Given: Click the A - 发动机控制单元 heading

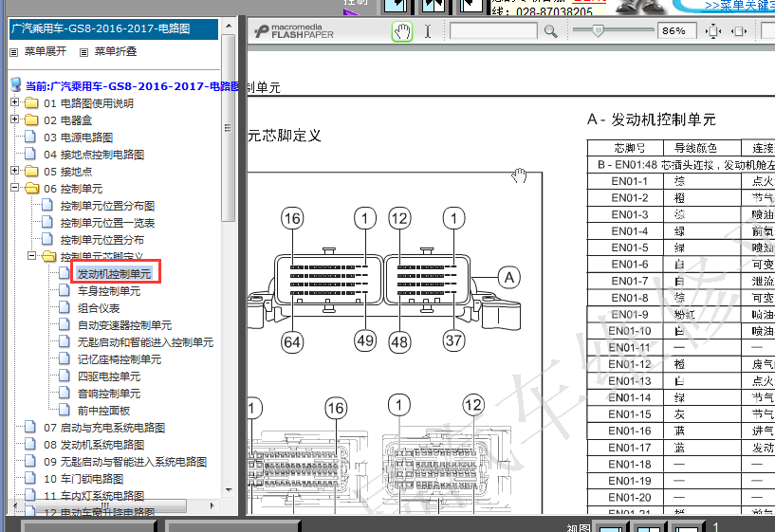Looking at the screenshot, I should (x=652, y=119).
